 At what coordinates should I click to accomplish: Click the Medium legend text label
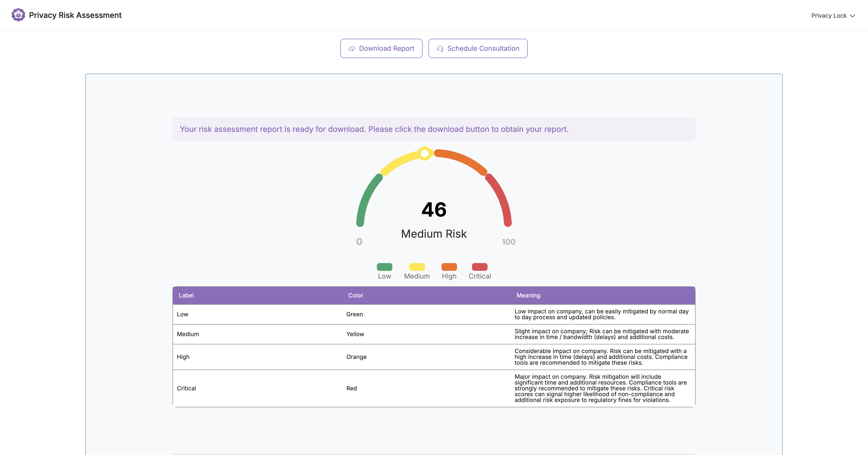[417, 276]
